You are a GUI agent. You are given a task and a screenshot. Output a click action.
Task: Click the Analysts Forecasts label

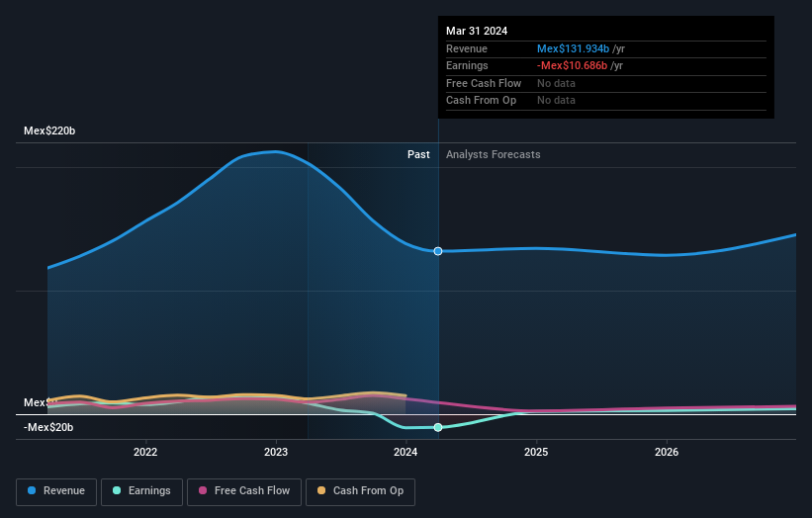point(493,155)
